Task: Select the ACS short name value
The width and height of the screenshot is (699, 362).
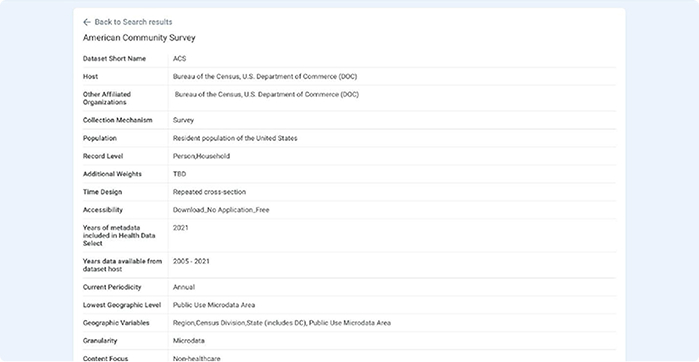Action: pyautogui.click(x=180, y=59)
